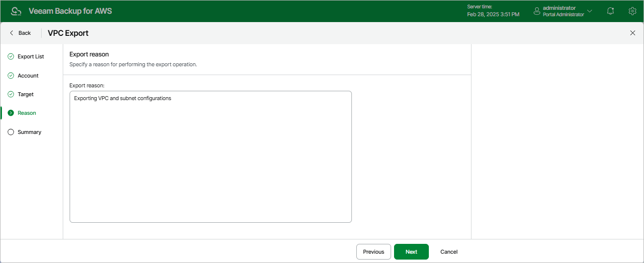Click the Veeam Backup for AWS title
The height and width of the screenshot is (263, 644).
coord(70,11)
